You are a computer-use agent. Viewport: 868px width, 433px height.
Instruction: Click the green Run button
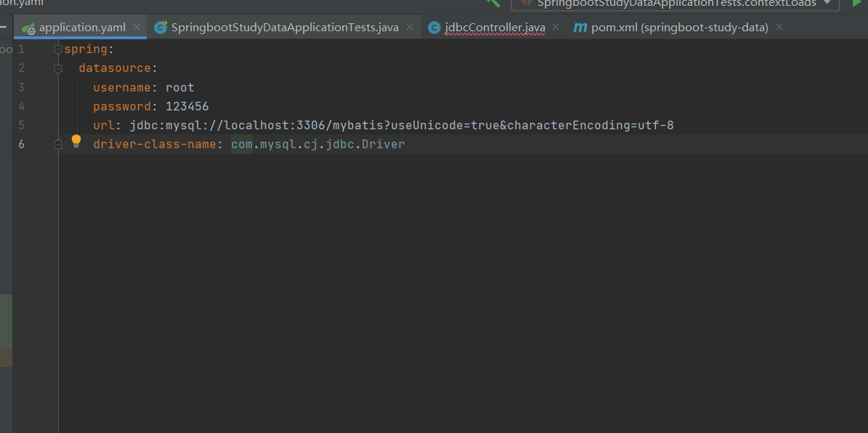858,3
